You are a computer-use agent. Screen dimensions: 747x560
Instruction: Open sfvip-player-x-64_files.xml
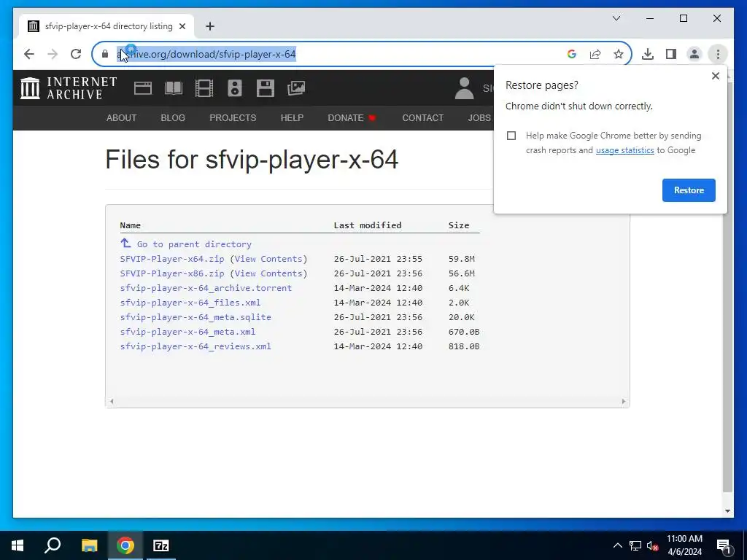(190, 303)
